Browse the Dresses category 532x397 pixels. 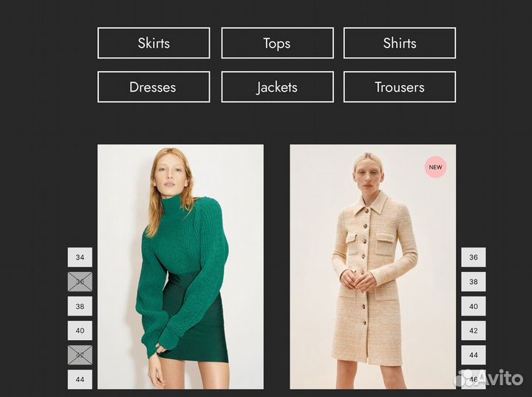coord(154,87)
